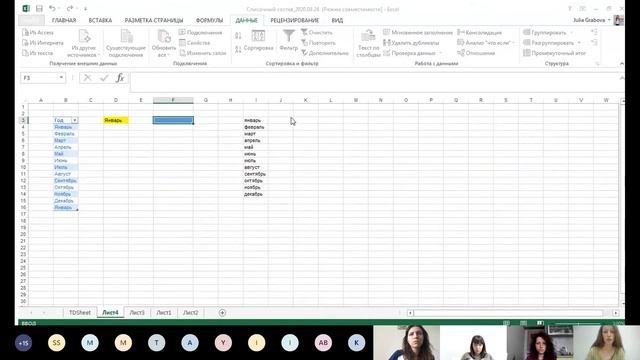Viewport: 640px width, 360px height.
Task: Click the Hide Detail outline icon
Action: click(594, 42)
